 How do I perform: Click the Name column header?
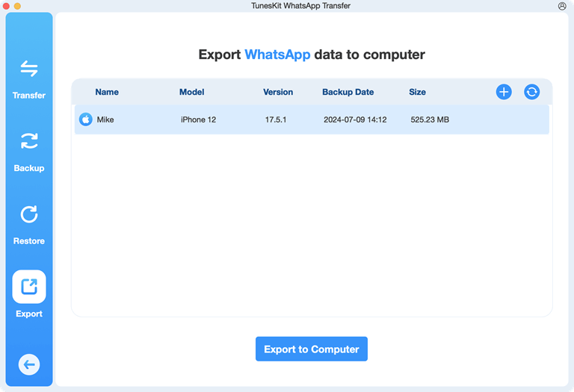[x=107, y=92]
